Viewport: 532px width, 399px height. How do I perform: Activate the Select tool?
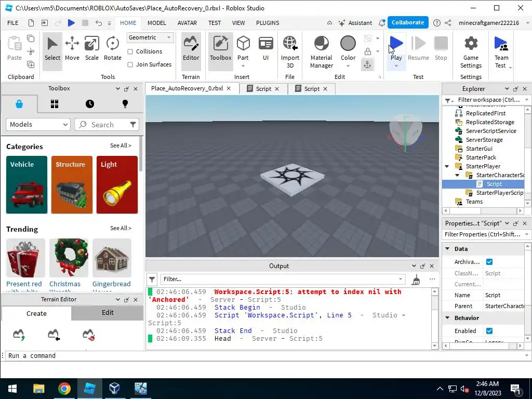52,51
